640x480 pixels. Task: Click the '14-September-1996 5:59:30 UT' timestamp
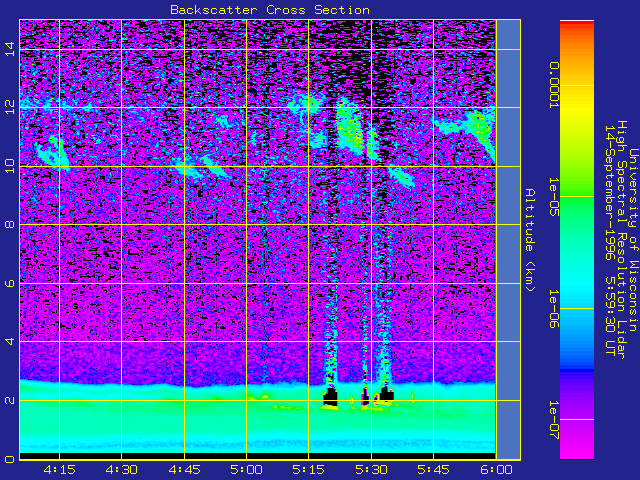point(609,240)
